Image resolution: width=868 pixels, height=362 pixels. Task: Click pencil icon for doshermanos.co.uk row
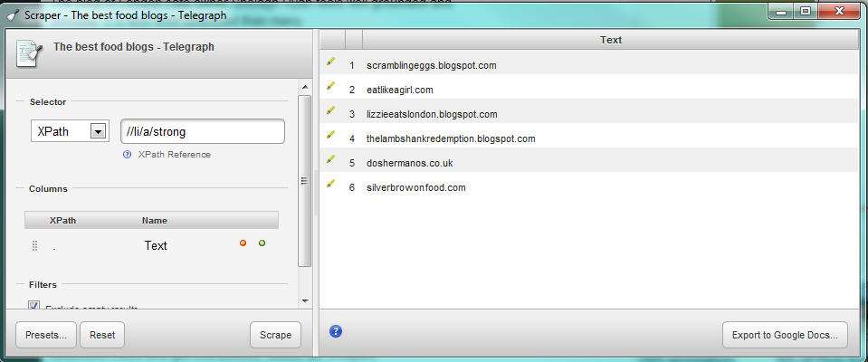click(330, 159)
